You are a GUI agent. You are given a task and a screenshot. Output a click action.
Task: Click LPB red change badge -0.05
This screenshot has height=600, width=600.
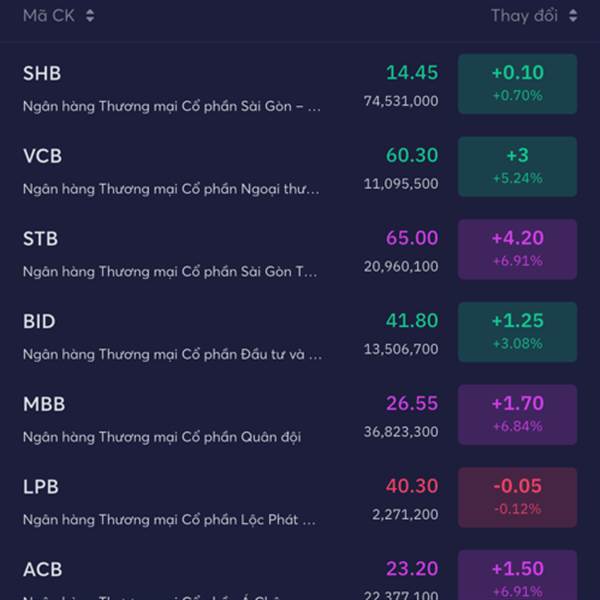[x=517, y=497]
